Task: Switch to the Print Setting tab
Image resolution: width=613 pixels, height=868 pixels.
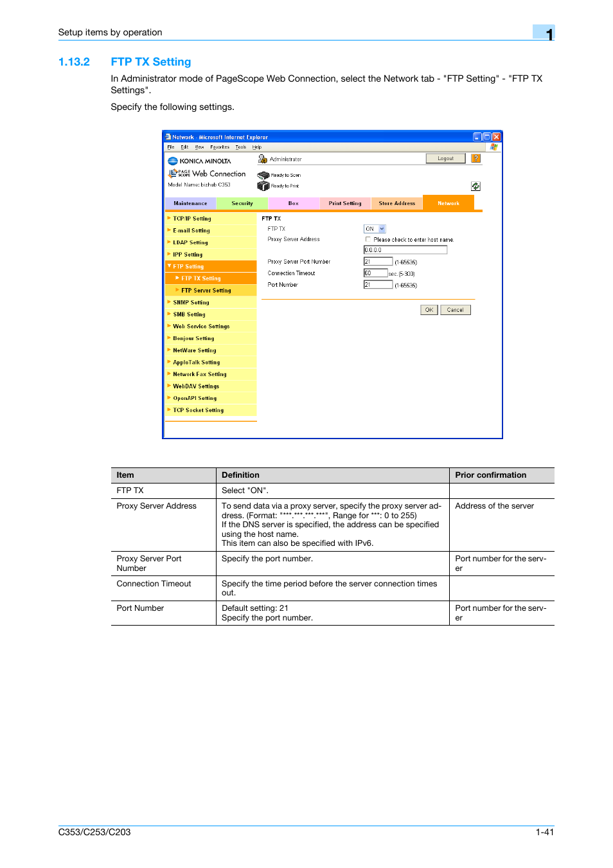Action: click(345, 203)
